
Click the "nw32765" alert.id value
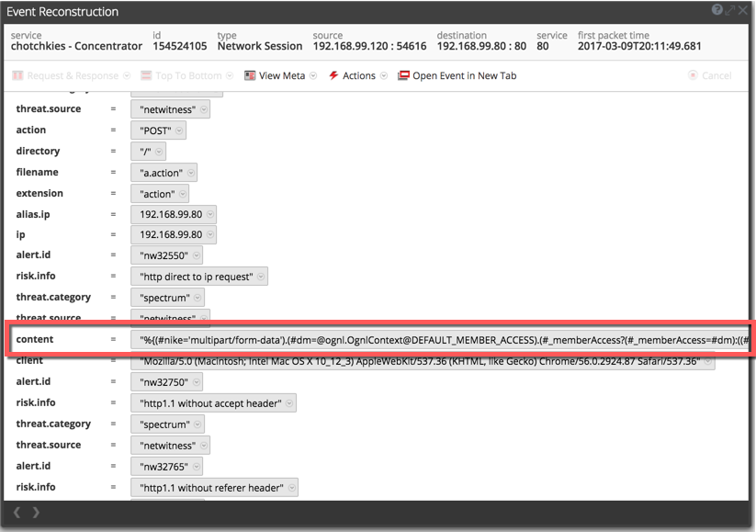click(x=161, y=467)
